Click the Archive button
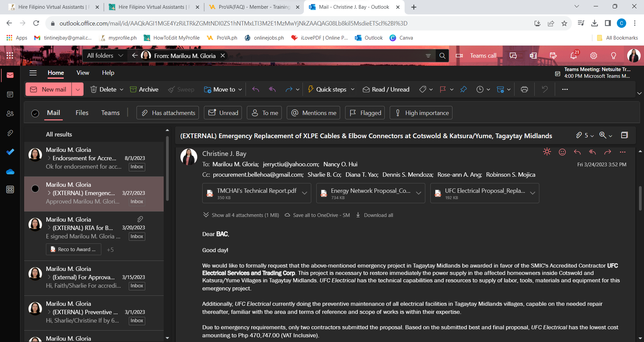 [144, 90]
